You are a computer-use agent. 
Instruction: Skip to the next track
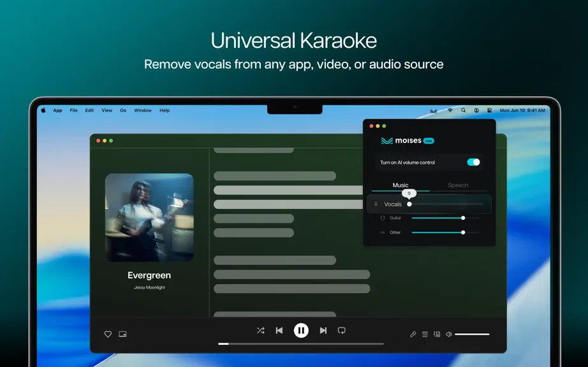[x=323, y=330]
